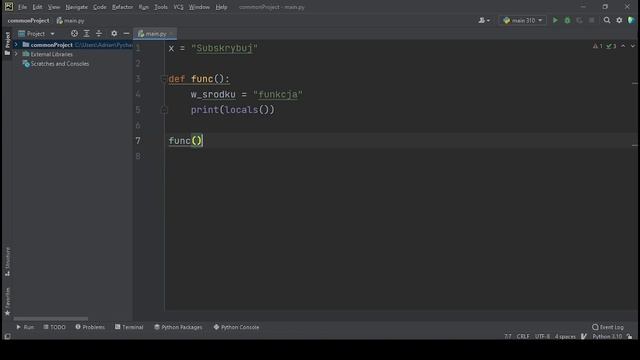Open the TODO tool window

(54, 327)
